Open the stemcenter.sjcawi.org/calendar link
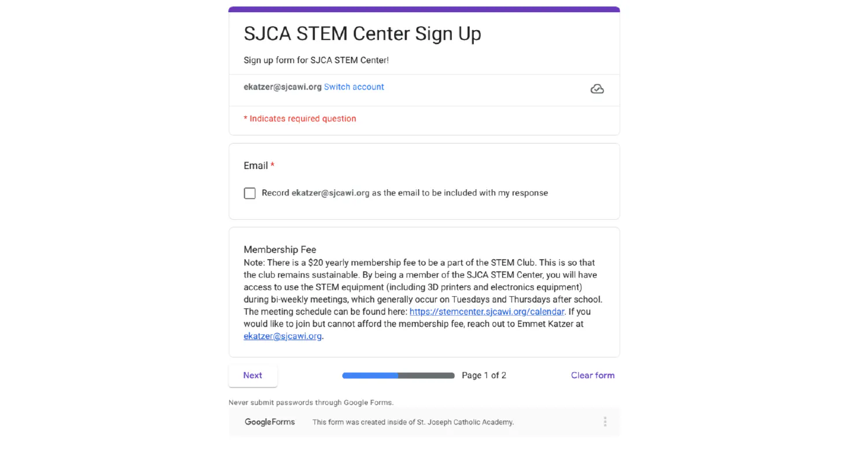The image size is (868, 469). coord(486,312)
